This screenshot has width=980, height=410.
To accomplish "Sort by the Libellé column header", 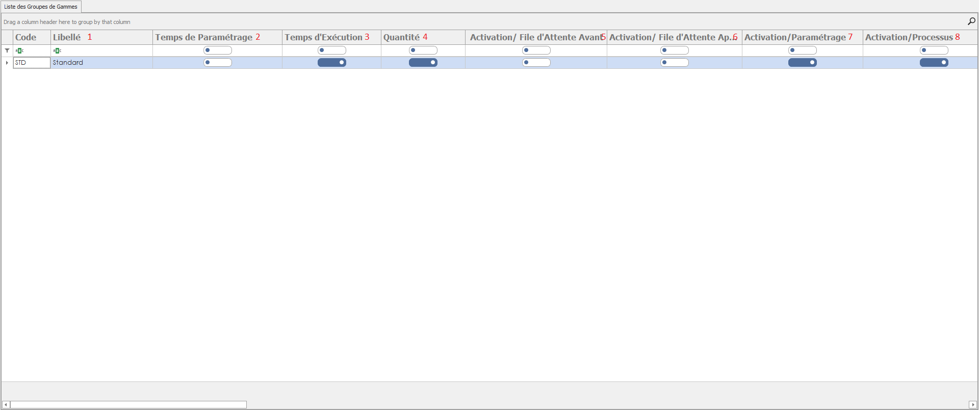I will coord(67,37).
